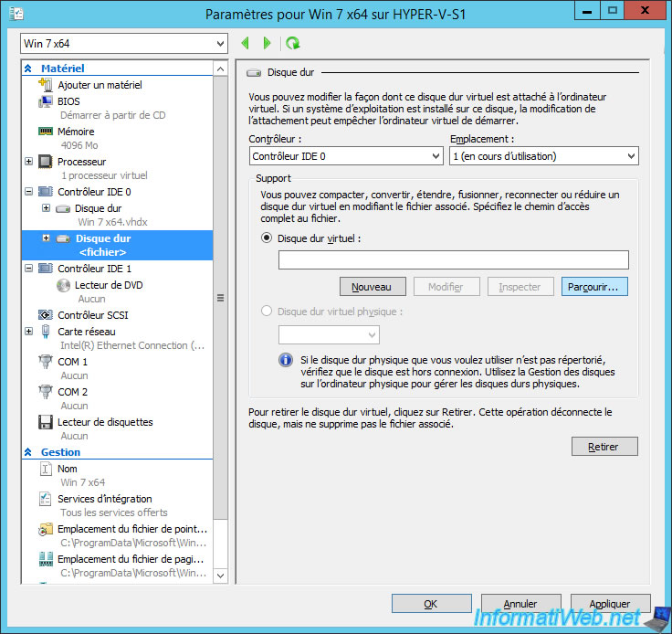
Task: Collapse the Matériel section chevron
Action: point(28,69)
